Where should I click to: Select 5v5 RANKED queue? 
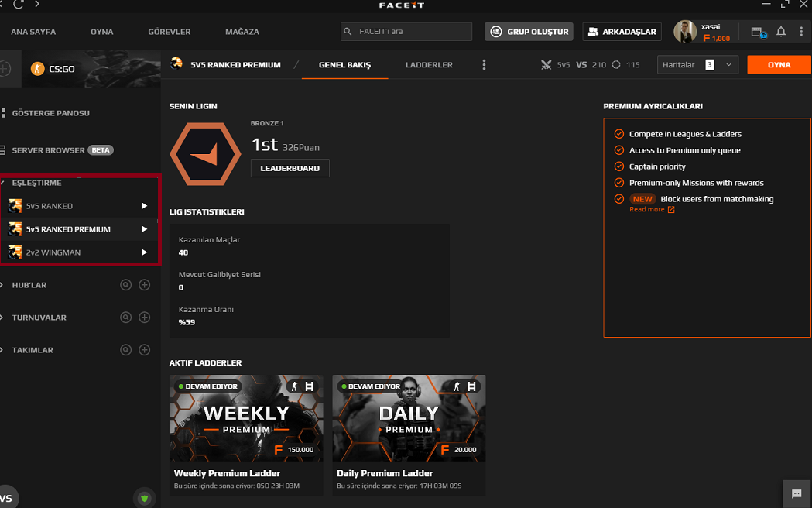point(79,206)
